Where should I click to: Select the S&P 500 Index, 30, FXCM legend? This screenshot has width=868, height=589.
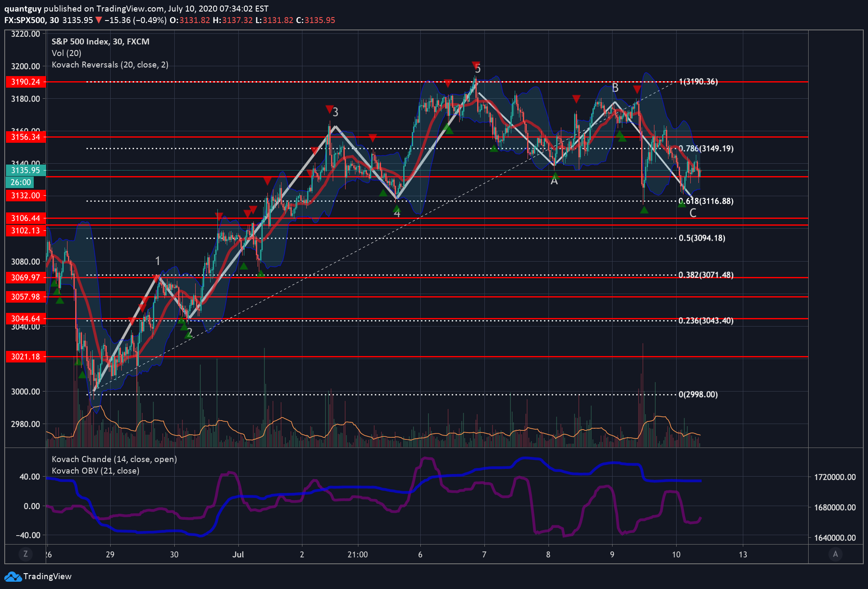click(100, 41)
